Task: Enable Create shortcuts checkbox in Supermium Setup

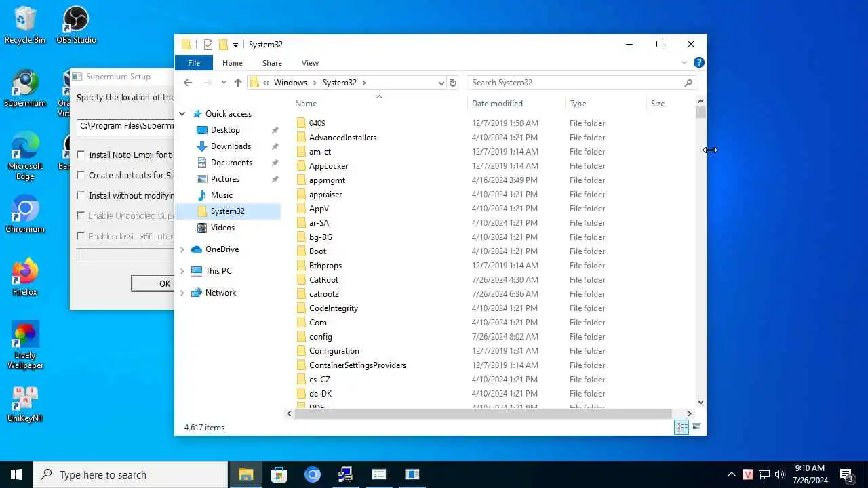Action: point(81,175)
